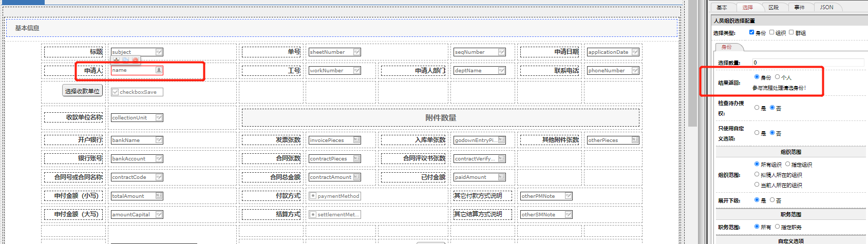
Task: Select the contractVerify... number field
Action: click(x=480, y=158)
